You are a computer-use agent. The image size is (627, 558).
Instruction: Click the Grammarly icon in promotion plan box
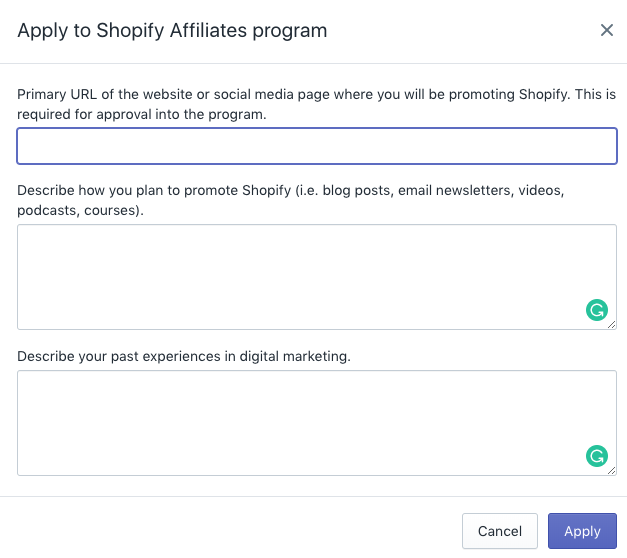tap(597, 310)
